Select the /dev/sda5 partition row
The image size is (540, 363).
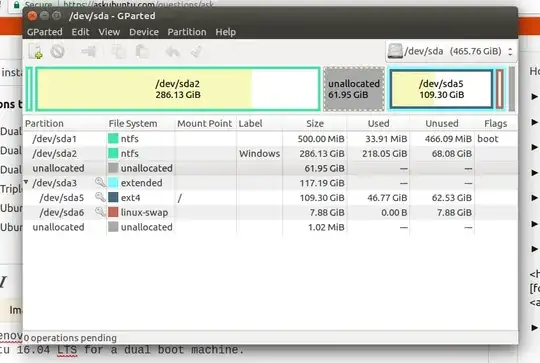click(x=270, y=198)
